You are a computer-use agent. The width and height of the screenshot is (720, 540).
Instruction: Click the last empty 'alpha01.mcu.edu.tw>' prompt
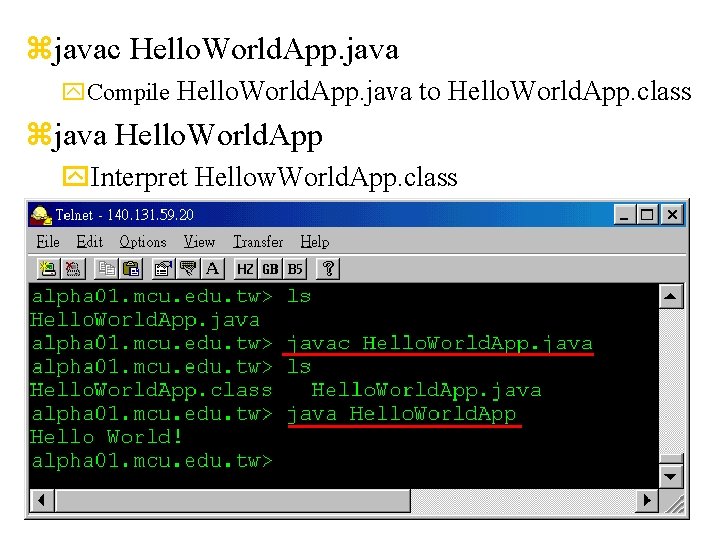click(152, 461)
